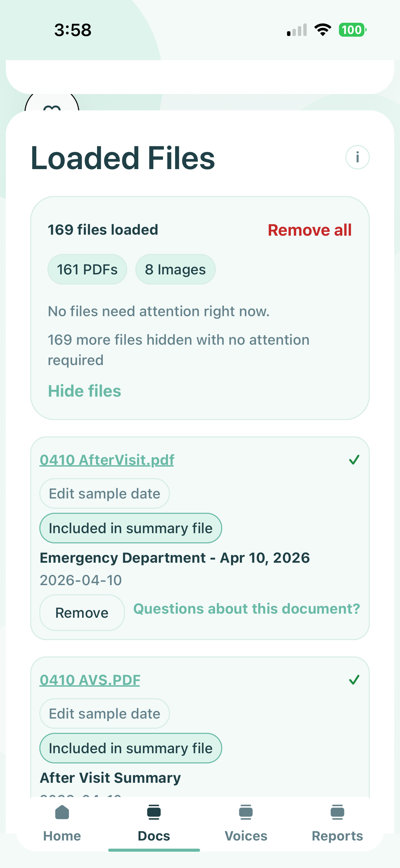Click Remove all files
Screen dimensions: 400x868
(x=310, y=230)
